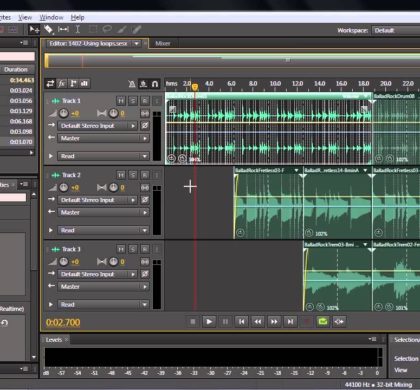Switch to the Mixer tab
420x390 pixels.
point(163,43)
